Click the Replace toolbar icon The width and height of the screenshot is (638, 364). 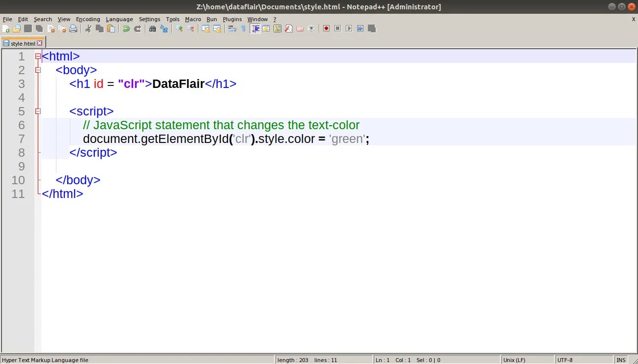click(164, 28)
